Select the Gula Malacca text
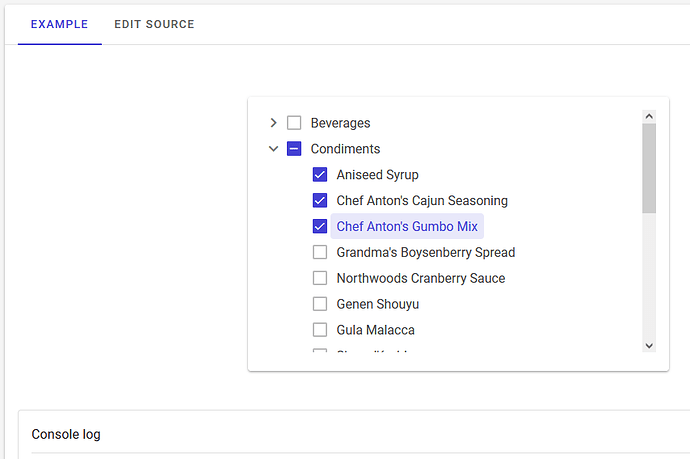Viewport: 690px width, 459px height. tap(375, 330)
